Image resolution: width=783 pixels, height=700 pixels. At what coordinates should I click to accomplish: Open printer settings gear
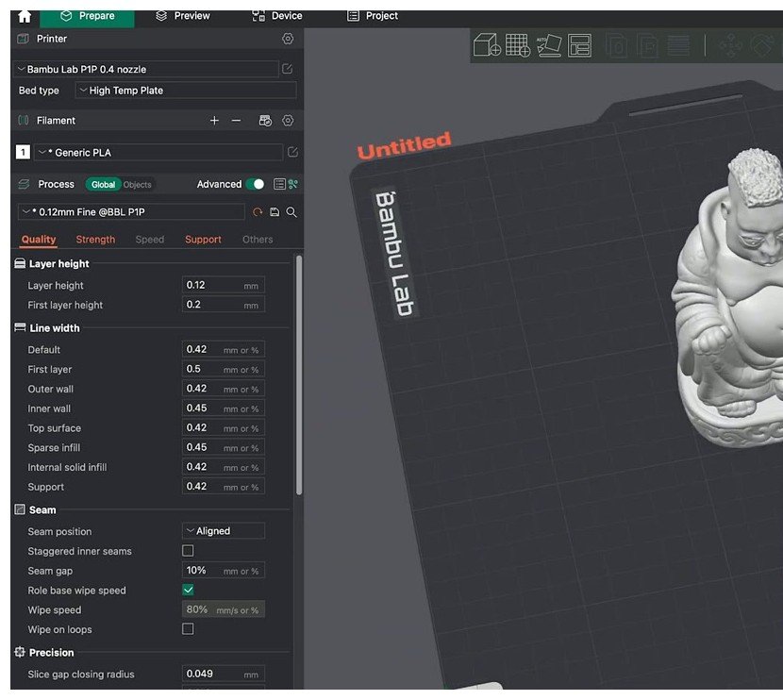click(288, 39)
